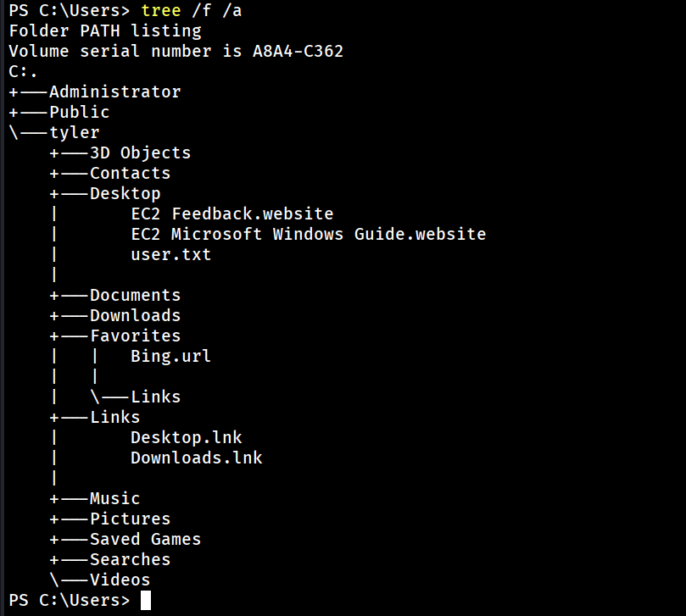Click the Downloads.lnk shortcut file
The image size is (686, 616).
point(196,458)
